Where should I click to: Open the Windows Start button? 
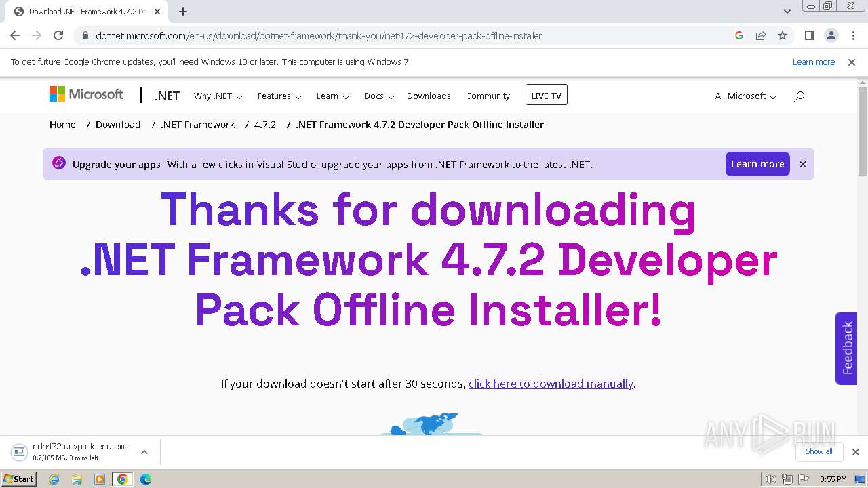pos(19,479)
